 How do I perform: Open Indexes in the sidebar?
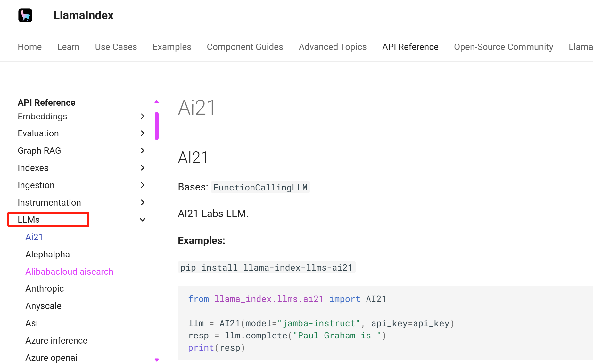tap(33, 168)
